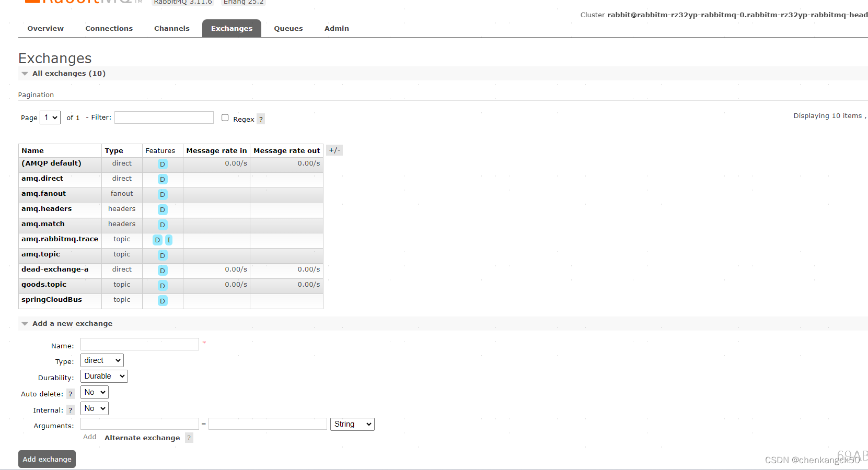Click the D badge for amq.match
The image size is (868, 470).
163,225
